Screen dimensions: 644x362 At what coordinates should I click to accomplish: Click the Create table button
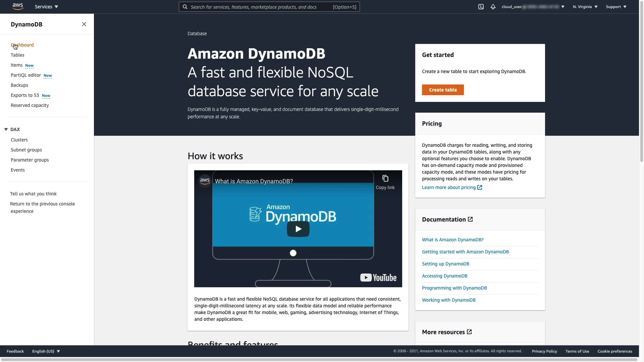tap(443, 90)
